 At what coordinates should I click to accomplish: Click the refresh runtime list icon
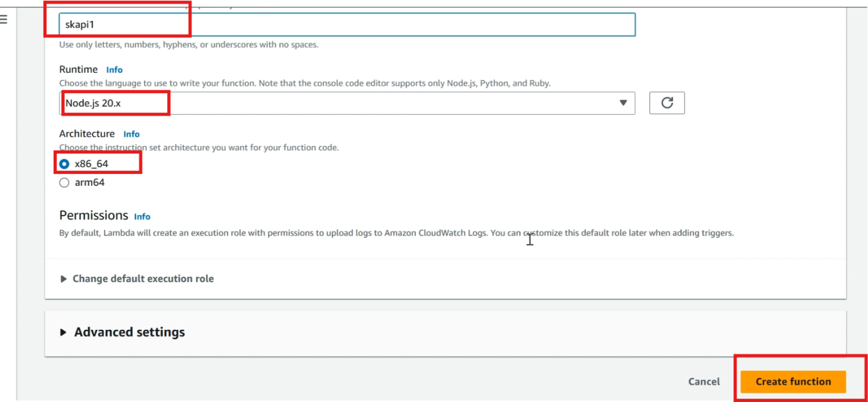point(667,103)
